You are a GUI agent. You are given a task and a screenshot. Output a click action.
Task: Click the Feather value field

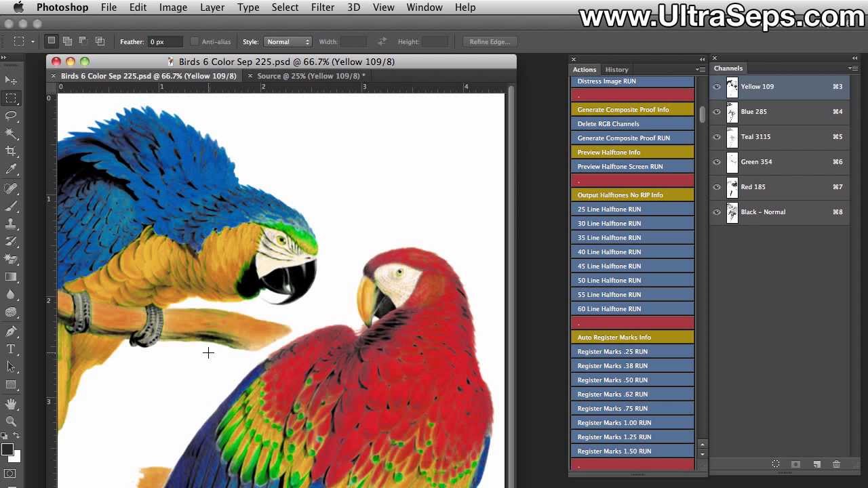click(x=165, y=42)
